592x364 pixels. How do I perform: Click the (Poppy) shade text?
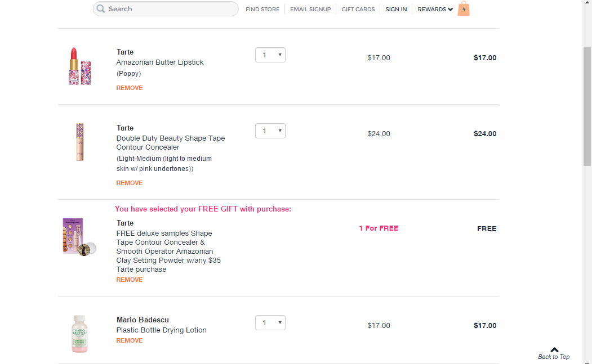coord(129,74)
